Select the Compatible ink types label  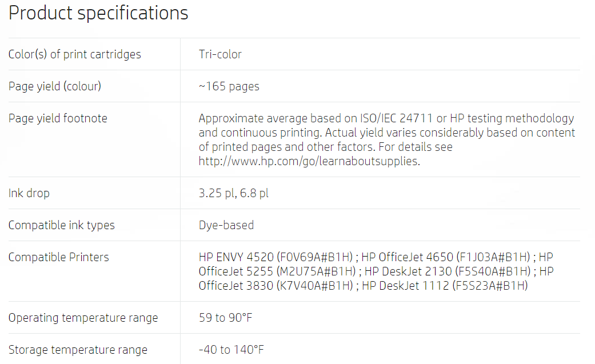click(x=62, y=225)
